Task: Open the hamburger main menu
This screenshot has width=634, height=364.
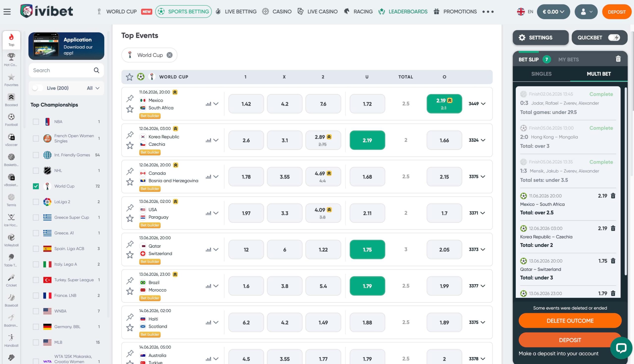Action: click(7, 11)
